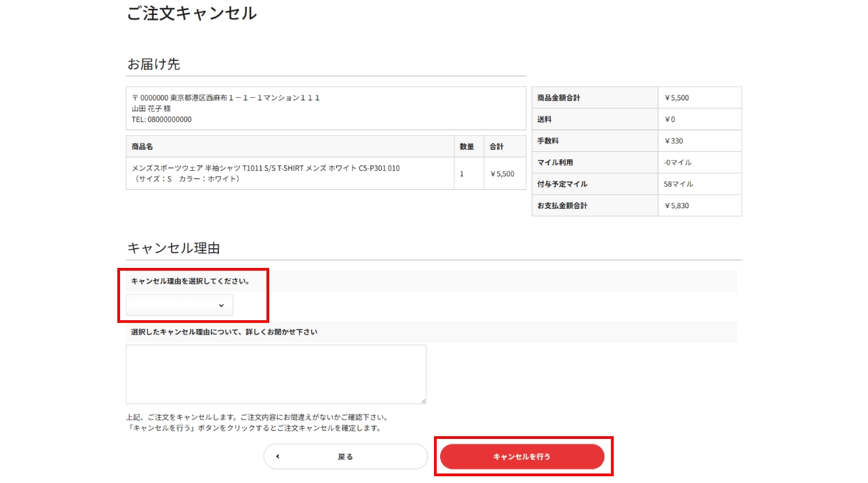
Task: Click the 数量 value of 1
Action: (462, 174)
